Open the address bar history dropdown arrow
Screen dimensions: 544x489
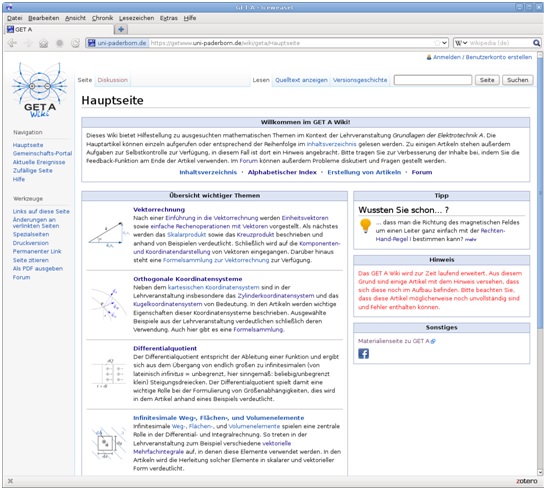point(444,43)
